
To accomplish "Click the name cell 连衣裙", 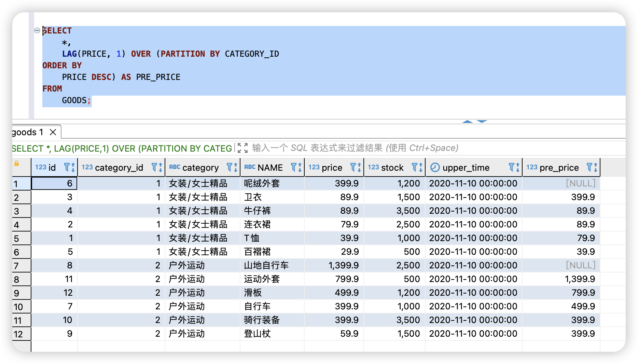I will pos(272,224).
